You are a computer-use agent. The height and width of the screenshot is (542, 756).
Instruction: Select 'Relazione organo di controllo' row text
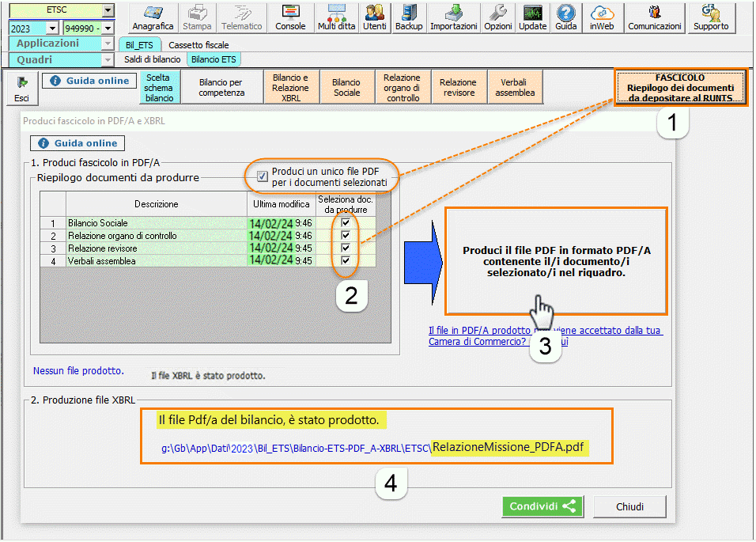(122, 235)
